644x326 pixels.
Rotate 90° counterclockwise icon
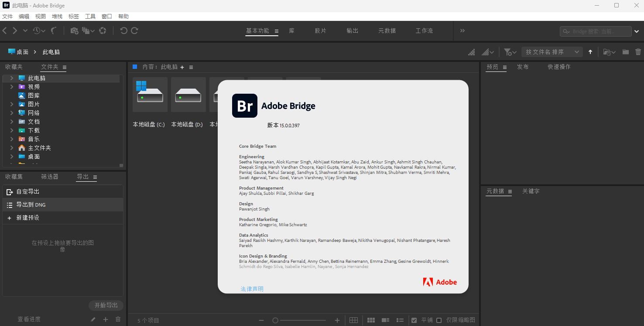click(x=123, y=31)
